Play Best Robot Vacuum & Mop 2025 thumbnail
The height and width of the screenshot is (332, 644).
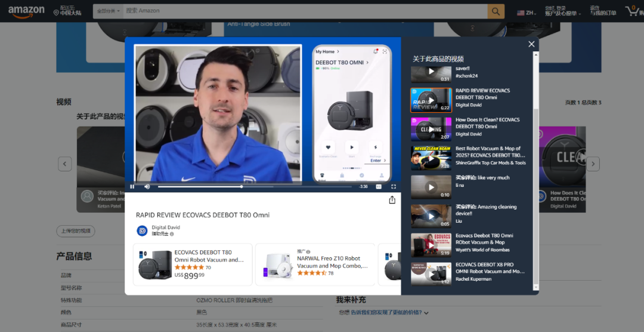point(431,158)
